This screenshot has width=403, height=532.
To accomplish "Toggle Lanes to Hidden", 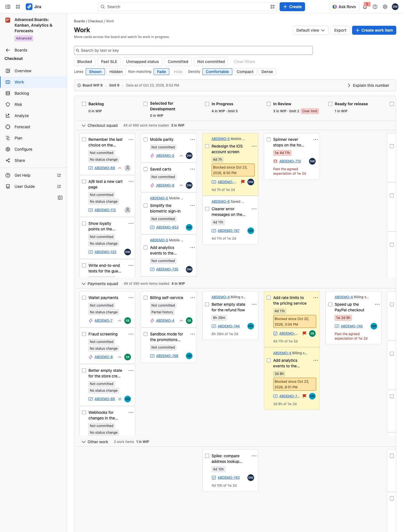I will point(116,72).
